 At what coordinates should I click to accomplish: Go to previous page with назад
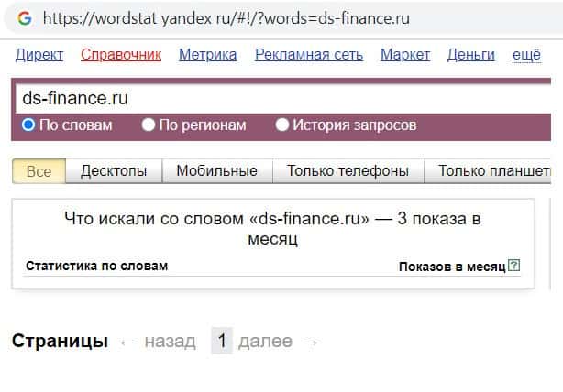(171, 341)
